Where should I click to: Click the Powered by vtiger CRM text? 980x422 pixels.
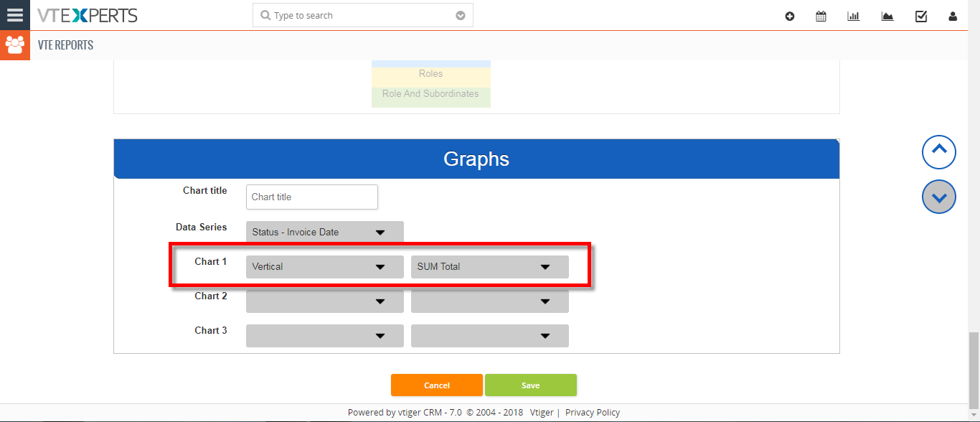click(405, 413)
